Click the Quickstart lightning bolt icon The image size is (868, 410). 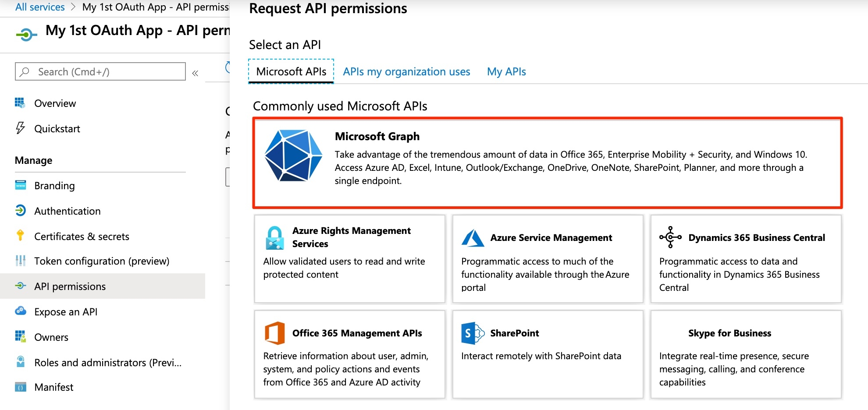tap(20, 128)
